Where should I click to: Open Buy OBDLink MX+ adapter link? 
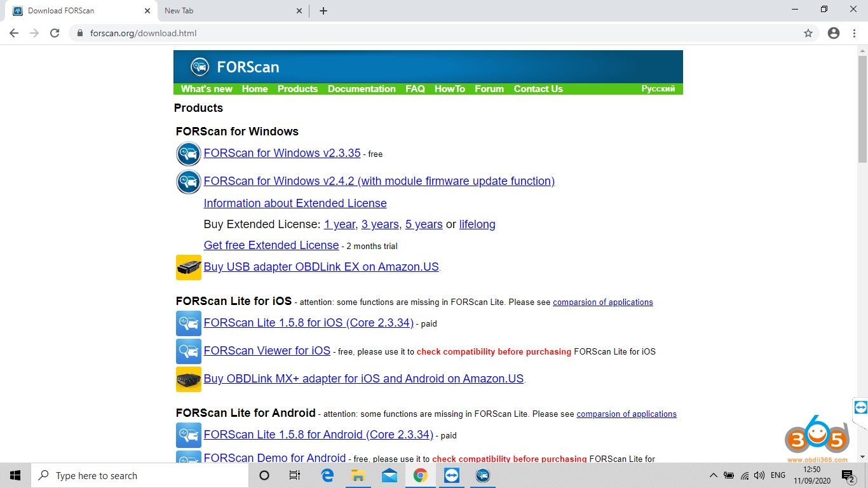click(x=363, y=379)
